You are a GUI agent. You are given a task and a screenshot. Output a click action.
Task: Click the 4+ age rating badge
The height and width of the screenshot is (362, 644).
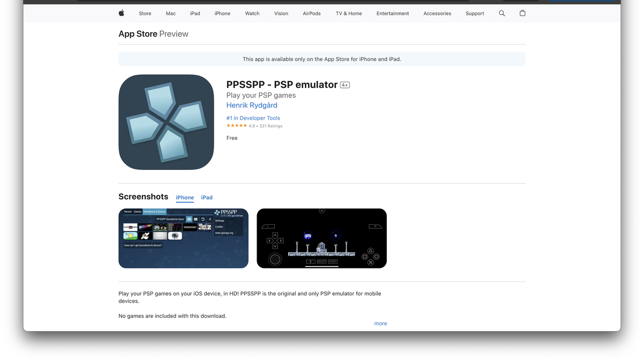(345, 85)
